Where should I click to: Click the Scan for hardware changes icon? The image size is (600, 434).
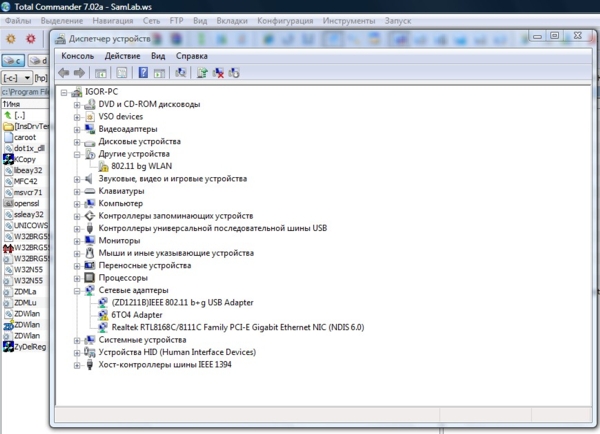(180, 72)
